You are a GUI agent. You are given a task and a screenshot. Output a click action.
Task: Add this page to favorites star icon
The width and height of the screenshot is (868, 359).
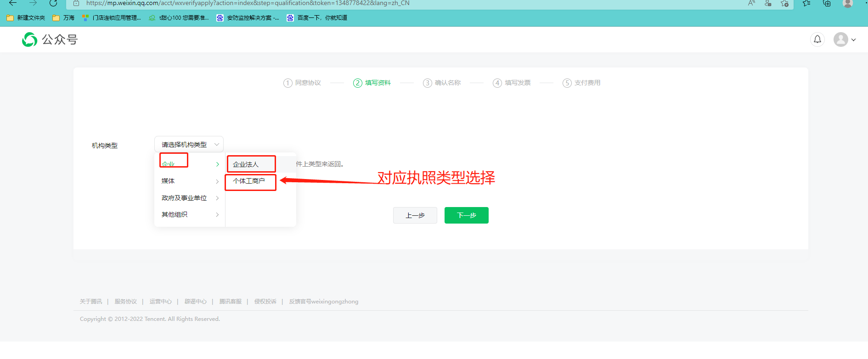click(784, 3)
